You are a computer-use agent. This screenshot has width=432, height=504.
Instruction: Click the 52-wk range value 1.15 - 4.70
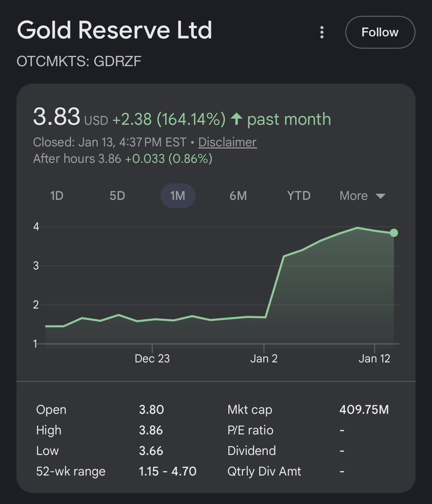coord(168,471)
